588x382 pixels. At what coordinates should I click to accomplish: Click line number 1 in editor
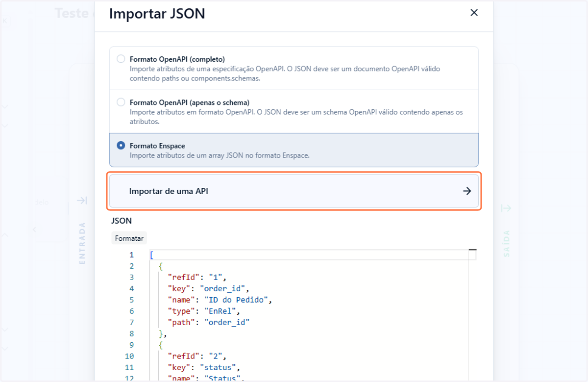click(x=131, y=255)
